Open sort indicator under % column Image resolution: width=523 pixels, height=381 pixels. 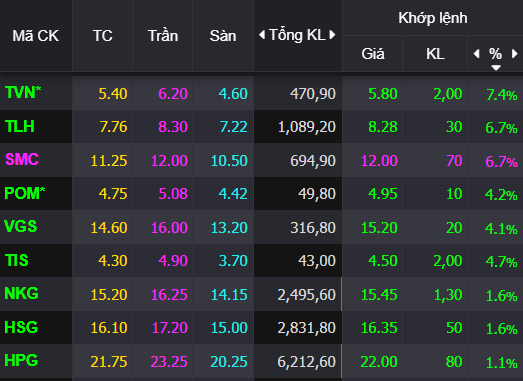click(x=496, y=68)
